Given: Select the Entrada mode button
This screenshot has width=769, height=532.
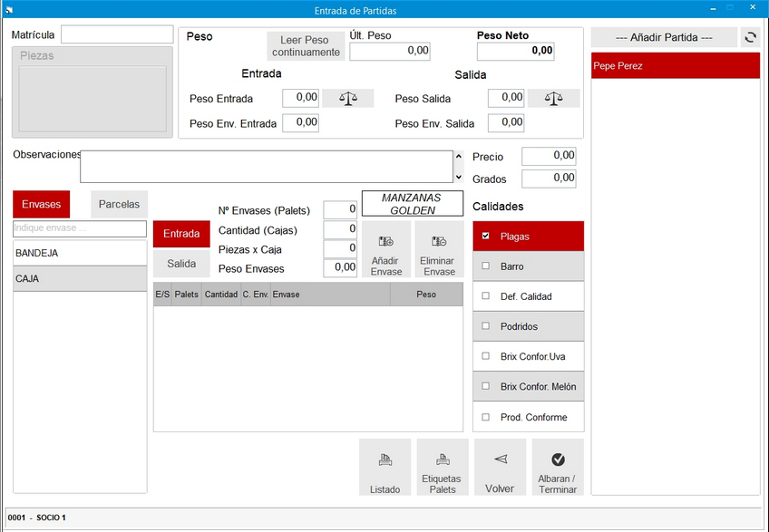Looking at the screenshot, I should tap(181, 234).
